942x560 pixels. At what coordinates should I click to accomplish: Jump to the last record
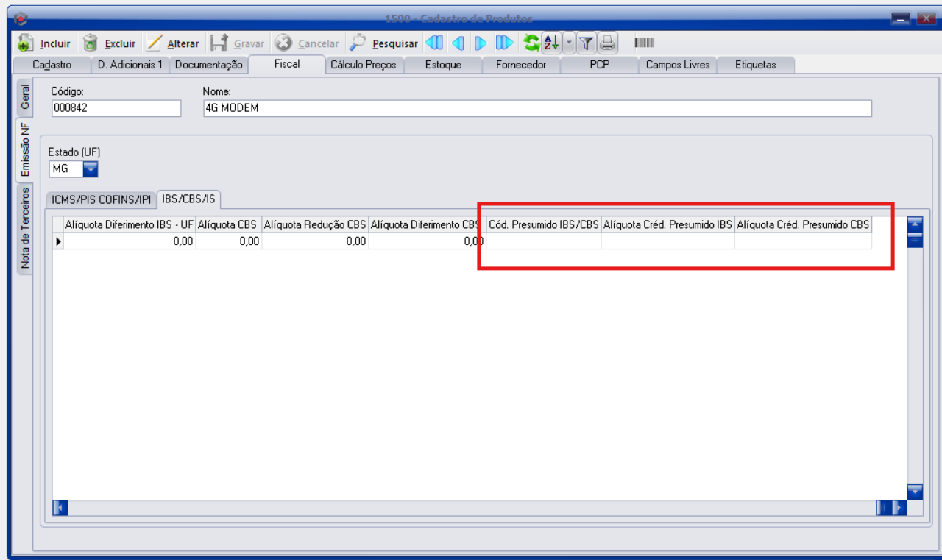click(504, 43)
